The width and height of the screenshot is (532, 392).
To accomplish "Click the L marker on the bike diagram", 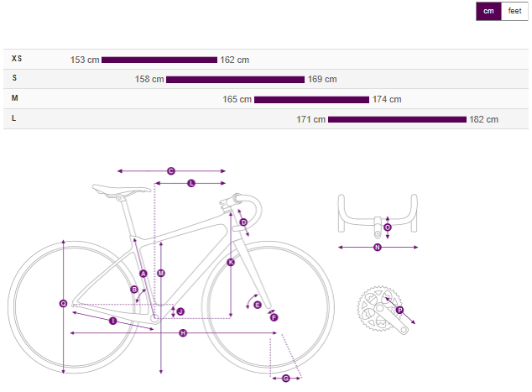I will (x=190, y=183).
